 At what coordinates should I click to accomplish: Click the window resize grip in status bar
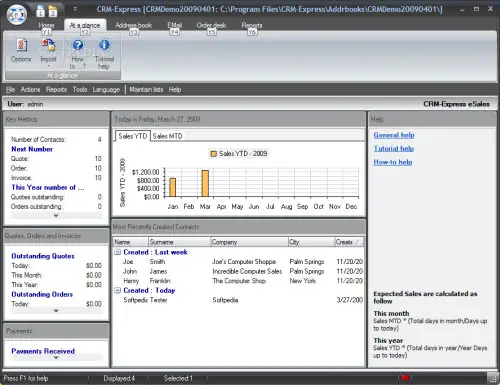493,378
